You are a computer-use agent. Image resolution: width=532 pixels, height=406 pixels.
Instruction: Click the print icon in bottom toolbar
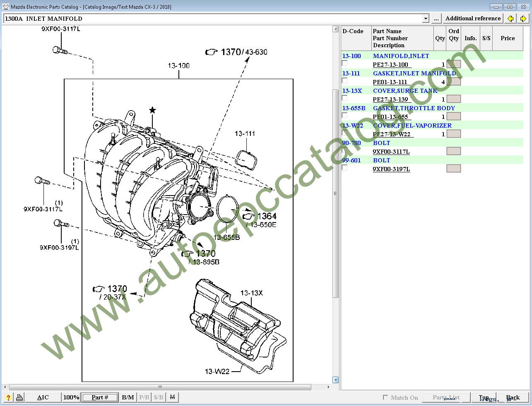pos(19,397)
